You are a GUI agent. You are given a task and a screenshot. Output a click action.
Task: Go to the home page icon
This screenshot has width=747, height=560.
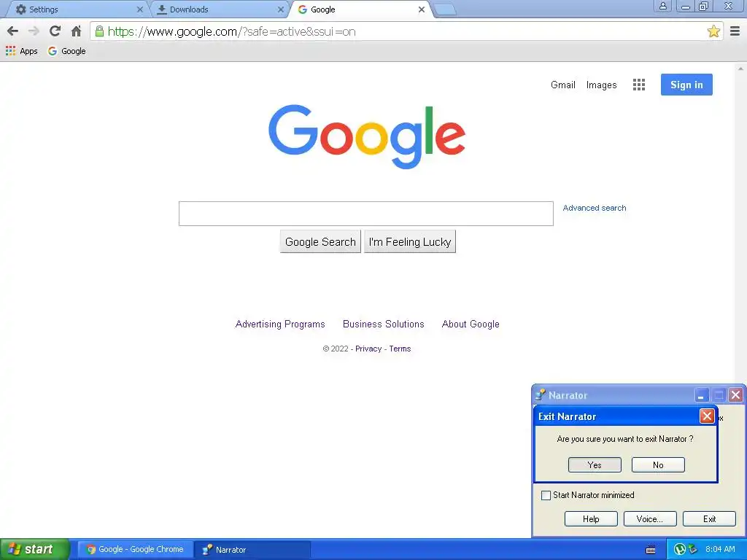point(76,31)
